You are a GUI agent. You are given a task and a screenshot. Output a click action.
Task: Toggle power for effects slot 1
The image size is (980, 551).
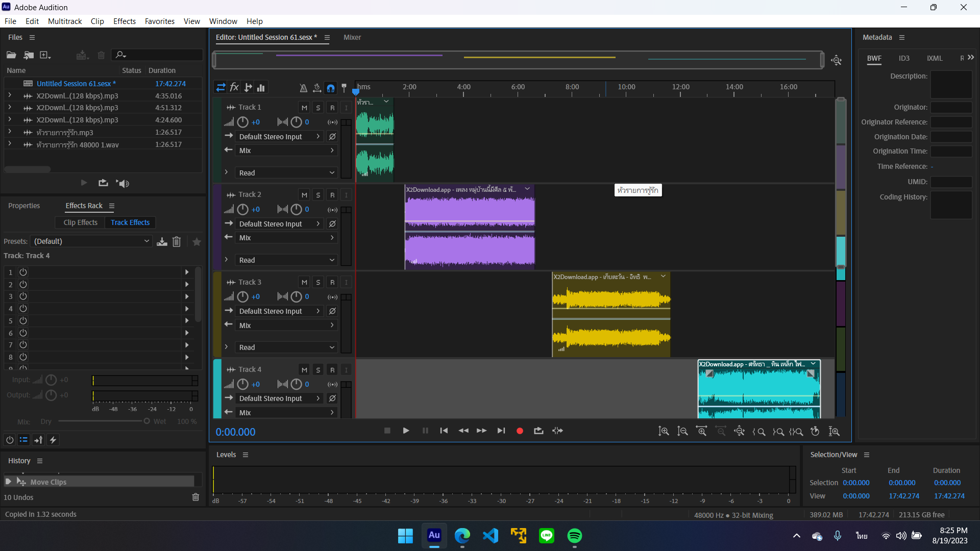(23, 272)
